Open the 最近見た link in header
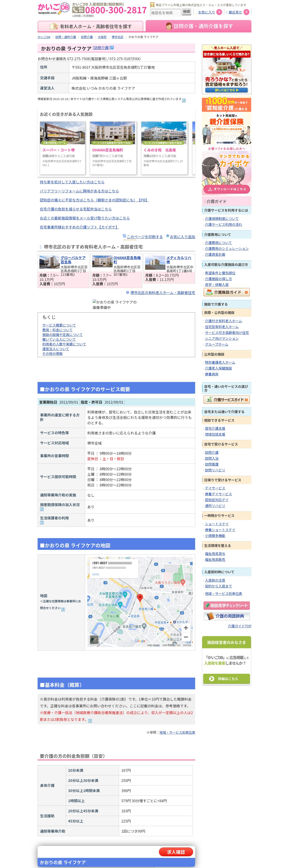 click(x=235, y=12)
